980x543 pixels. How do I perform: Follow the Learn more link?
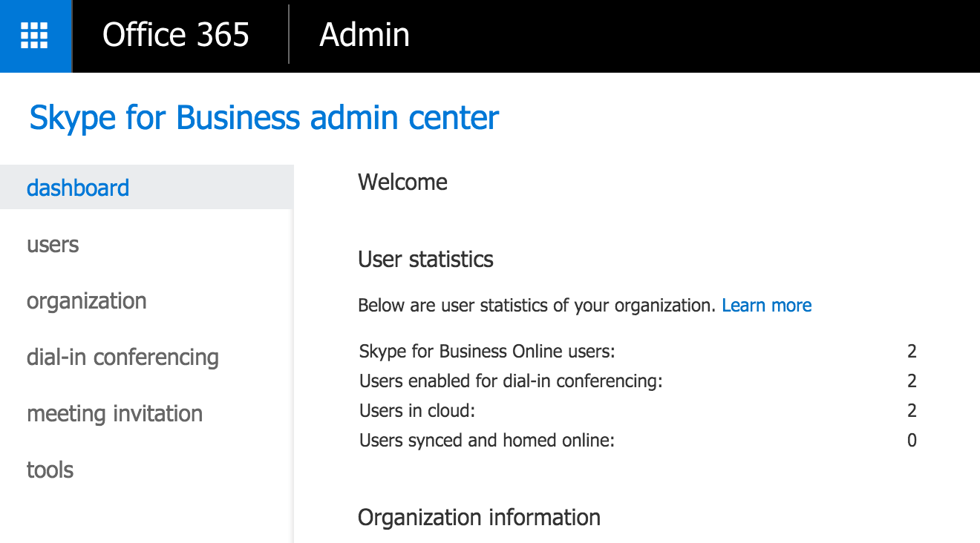click(767, 306)
